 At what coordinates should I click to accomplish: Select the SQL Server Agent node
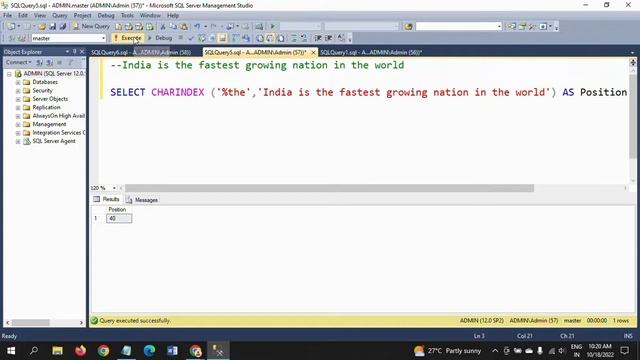(54, 141)
